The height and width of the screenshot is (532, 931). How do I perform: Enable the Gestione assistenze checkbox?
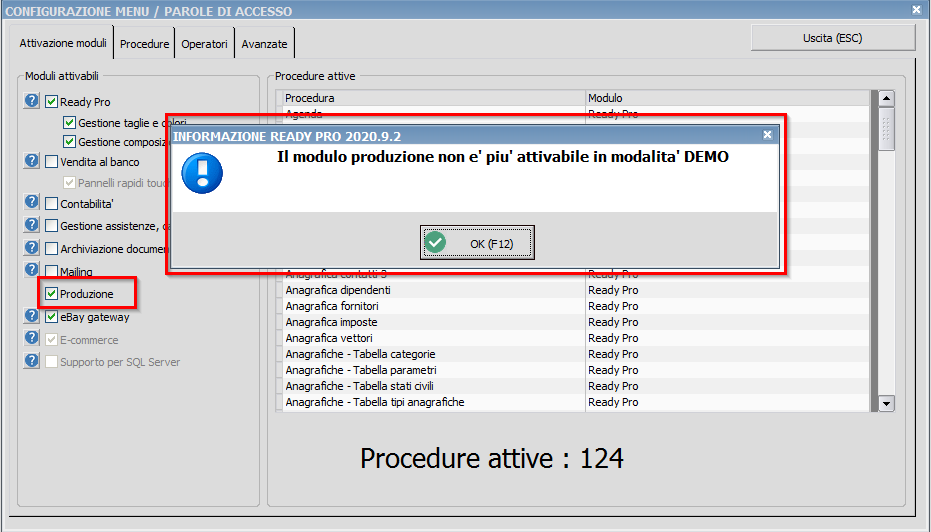(52, 226)
